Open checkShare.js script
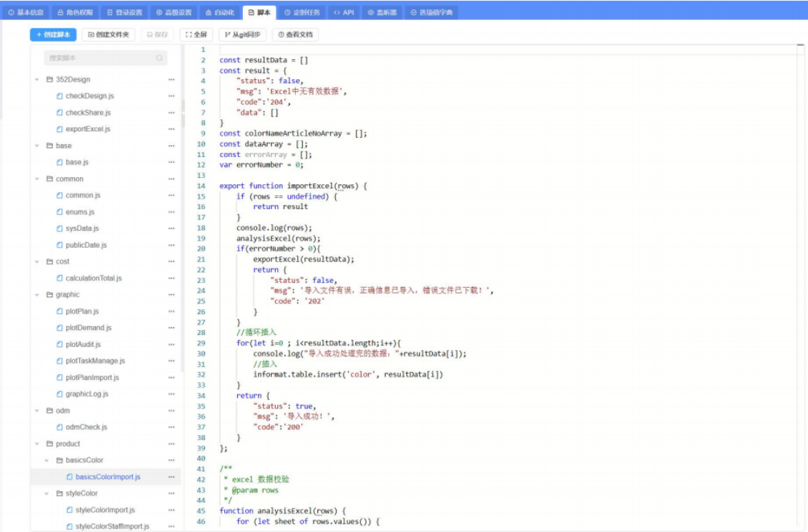This screenshot has height=532, width=808. click(x=88, y=112)
